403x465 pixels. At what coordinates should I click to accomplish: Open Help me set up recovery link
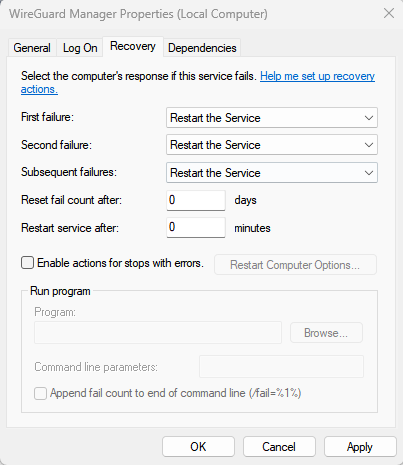click(x=198, y=83)
